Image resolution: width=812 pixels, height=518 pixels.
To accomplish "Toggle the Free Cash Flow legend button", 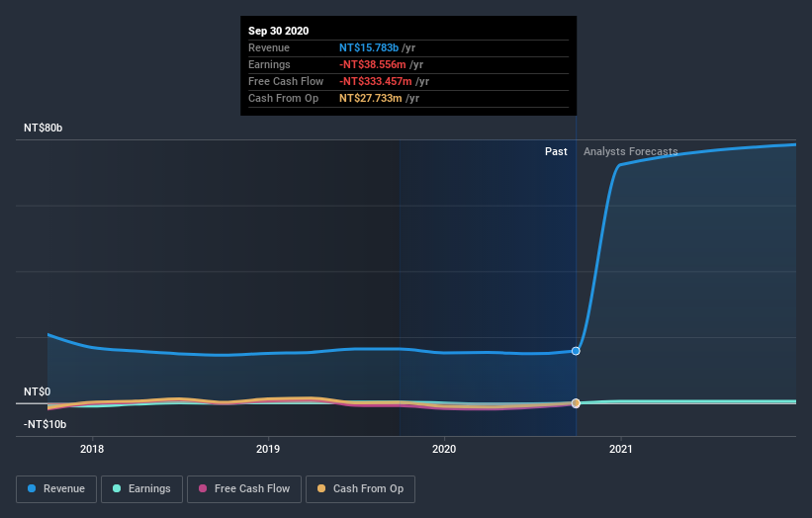I will point(244,489).
